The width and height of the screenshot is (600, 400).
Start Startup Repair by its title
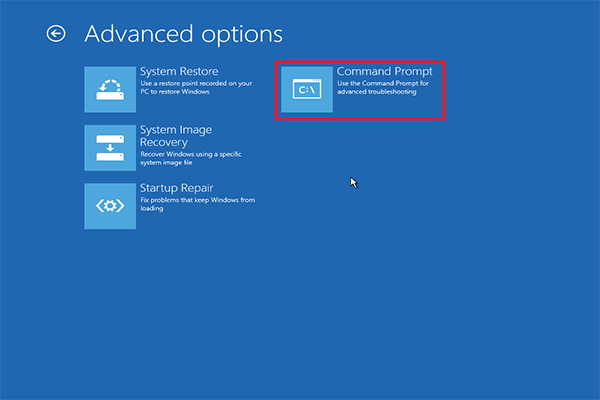pyautogui.click(x=176, y=188)
